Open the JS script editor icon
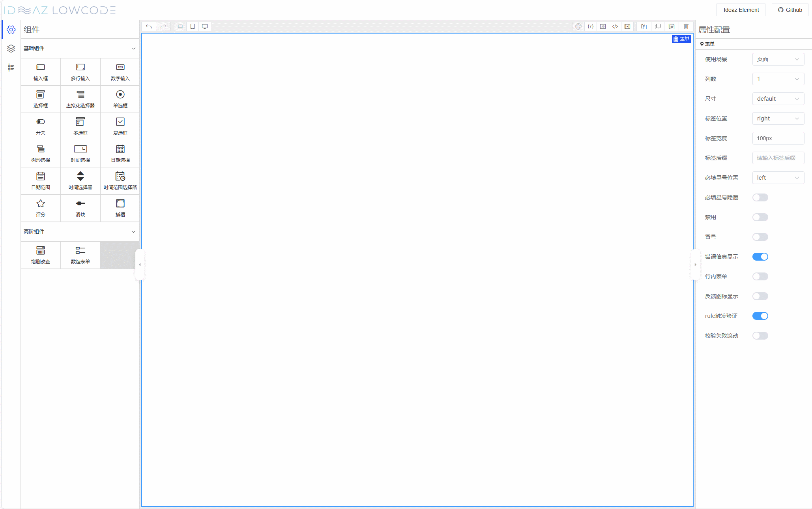Viewport: 812px width, 509px height. 603,26
